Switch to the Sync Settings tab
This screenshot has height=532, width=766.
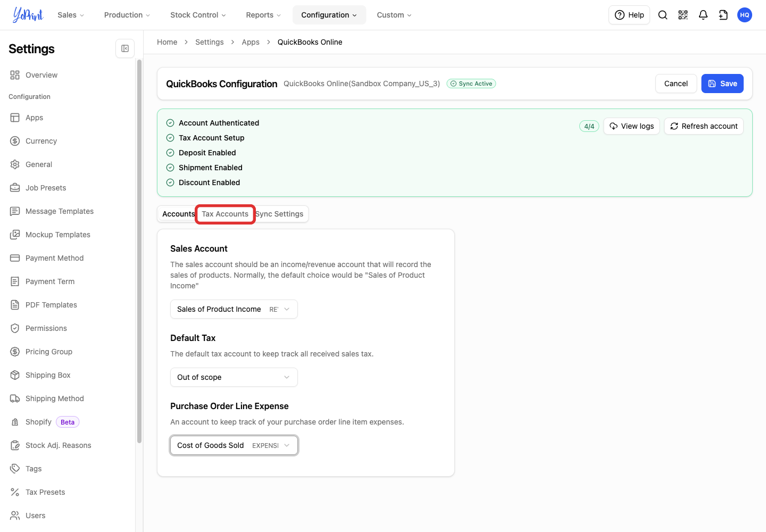pos(280,214)
